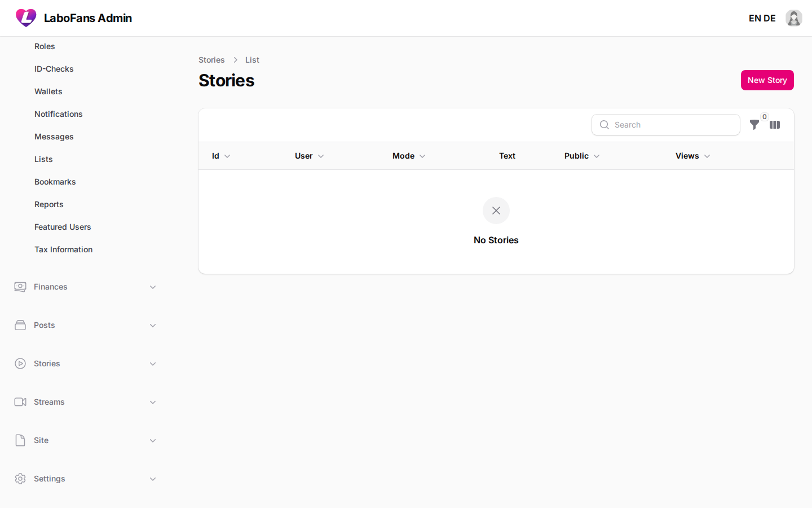Sort by the Public column
Screen dimensions: 812x508
click(x=582, y=156)
